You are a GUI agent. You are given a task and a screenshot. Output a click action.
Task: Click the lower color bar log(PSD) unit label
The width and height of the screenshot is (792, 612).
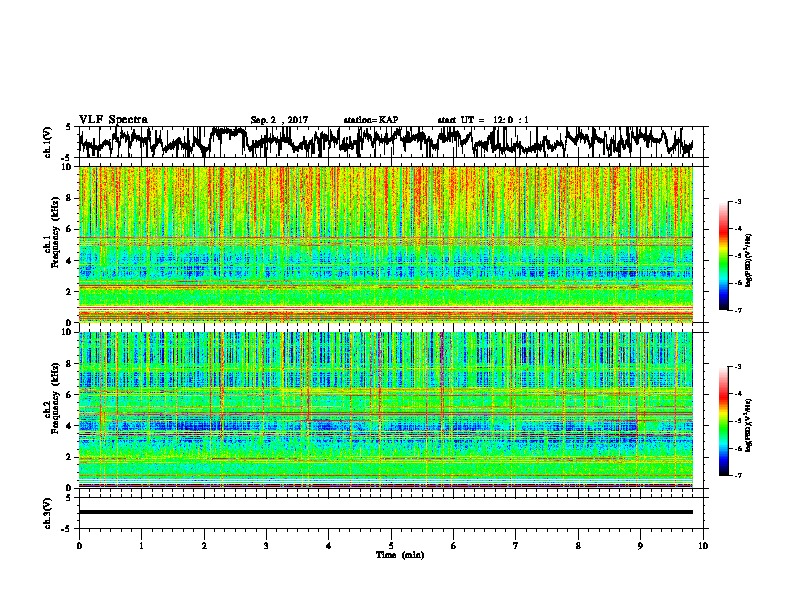pos(749,425)
